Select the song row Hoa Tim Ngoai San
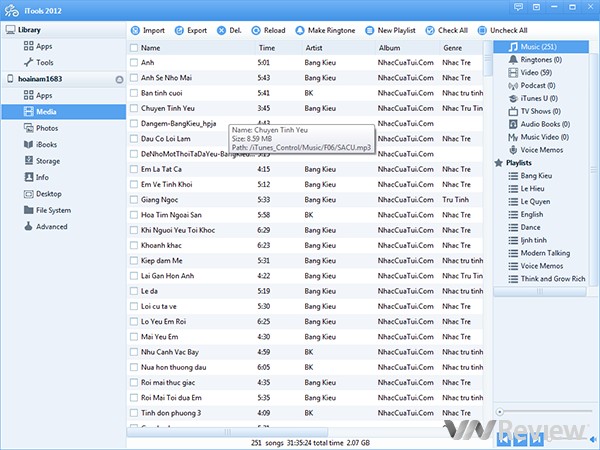The image size is (600, 450). (305, 215)
